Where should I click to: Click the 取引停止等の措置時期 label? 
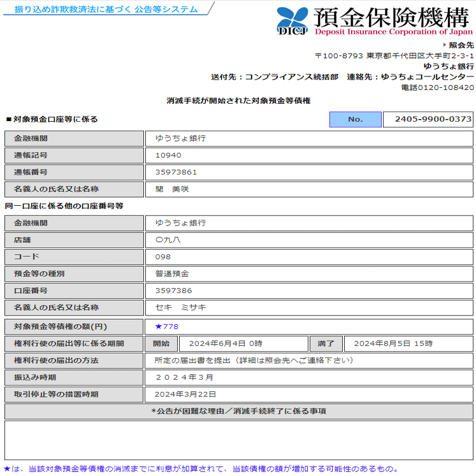click(x=74, y=394)
